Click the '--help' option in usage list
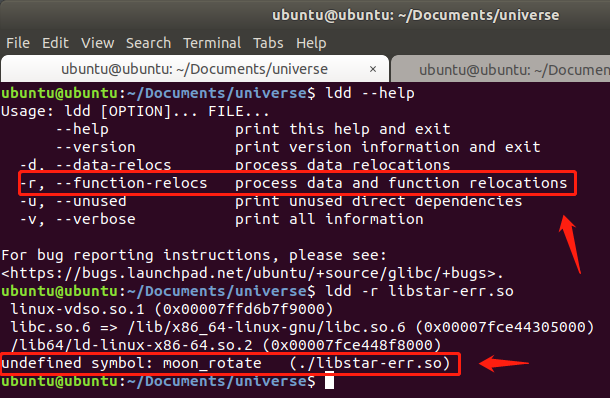The height and width of the screenshot is (398, 610). 82,129
